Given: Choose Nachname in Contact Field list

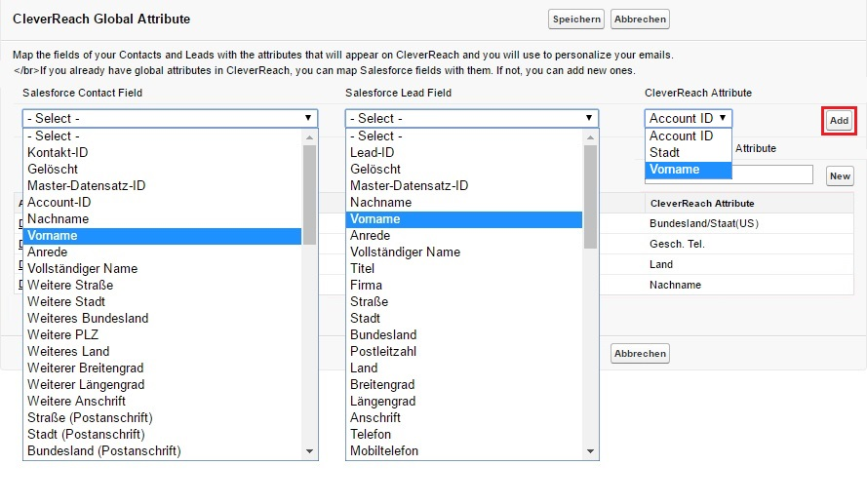Looking at the screenshot, I should (x=163, y=218).
